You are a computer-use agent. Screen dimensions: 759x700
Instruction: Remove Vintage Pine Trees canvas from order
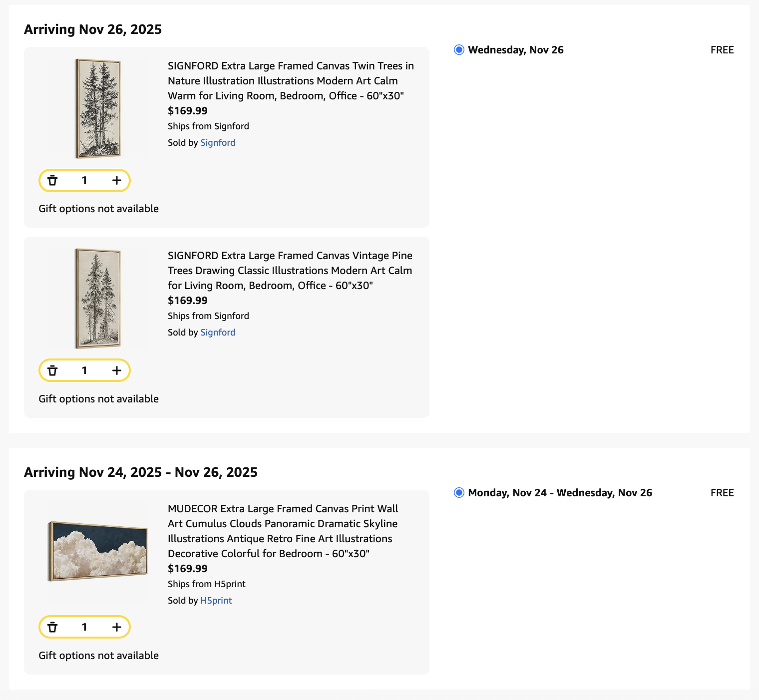(x=52, y=370)
